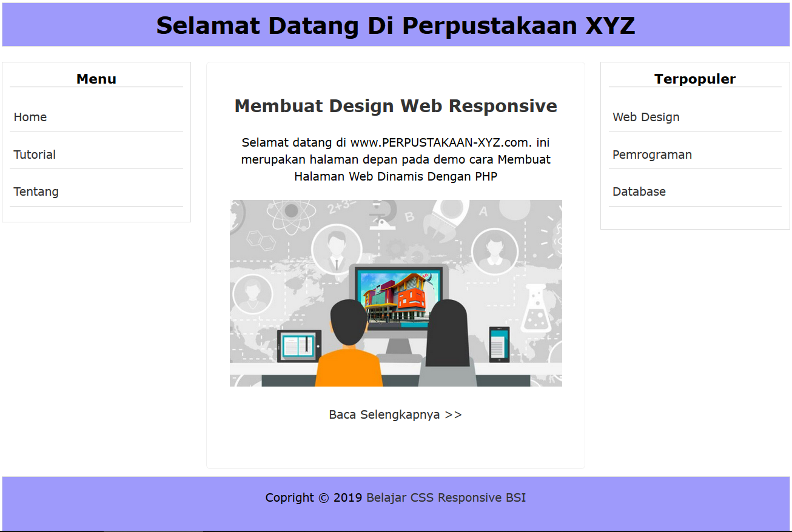
Task: Visit the Database link under Terpopuler
Action: click(639, 191)
